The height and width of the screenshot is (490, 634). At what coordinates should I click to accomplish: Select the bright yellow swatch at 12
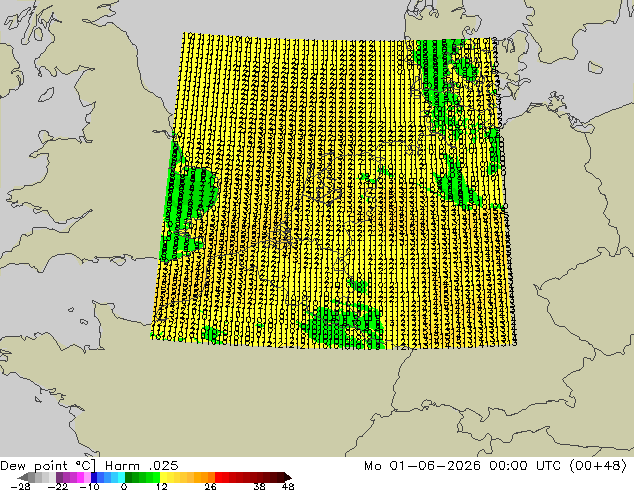[163, 477]
